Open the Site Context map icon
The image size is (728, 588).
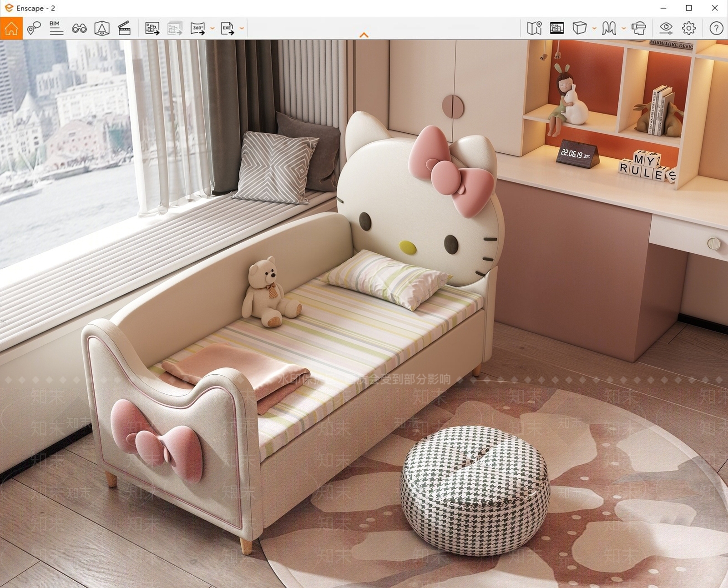534,28
